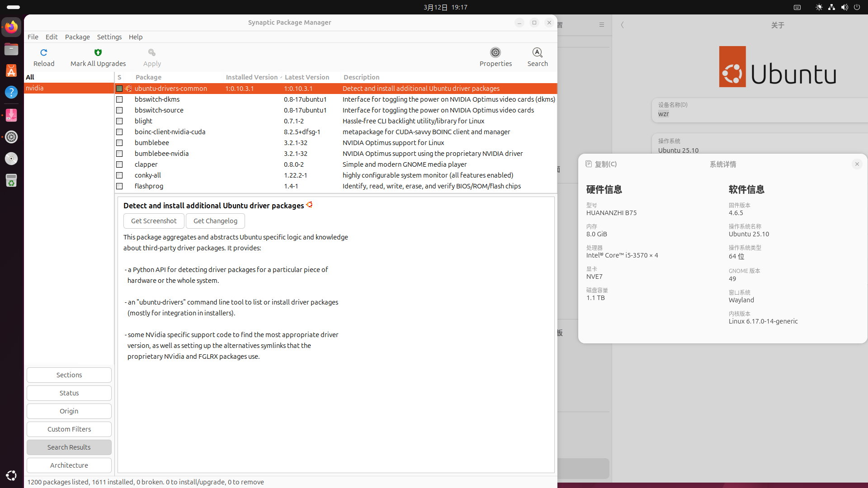Open Firefox from the Ubuntu dock
The image size is (868, 488).
tap(11, 27)
